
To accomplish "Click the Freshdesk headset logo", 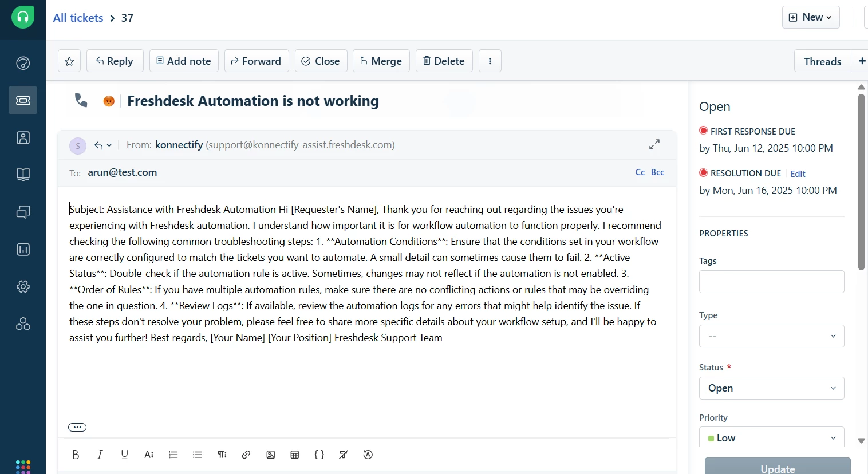I will (x=23, y=17).
